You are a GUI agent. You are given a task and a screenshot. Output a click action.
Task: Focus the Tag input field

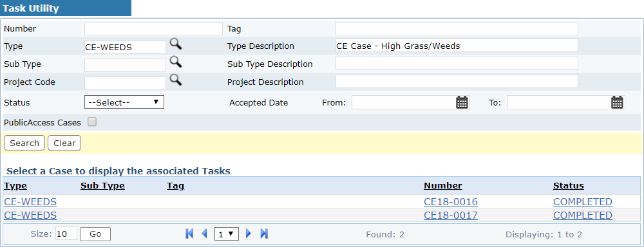[457, 29]
